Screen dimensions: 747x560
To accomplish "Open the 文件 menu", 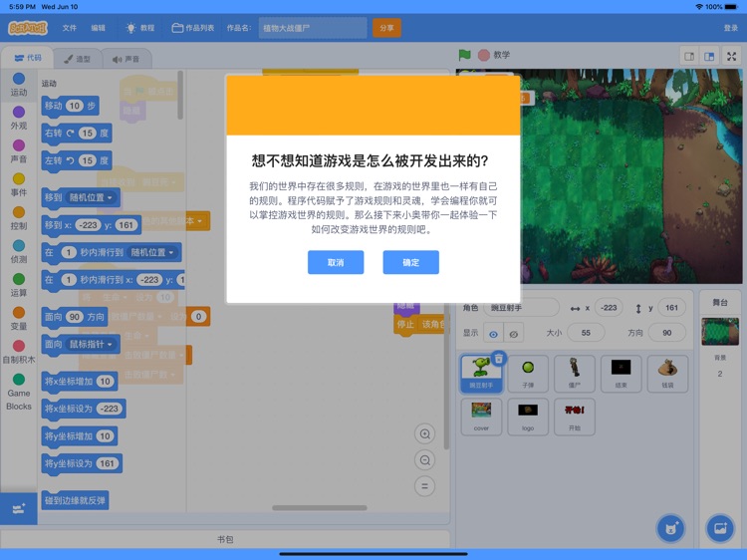I will [69, 28].
